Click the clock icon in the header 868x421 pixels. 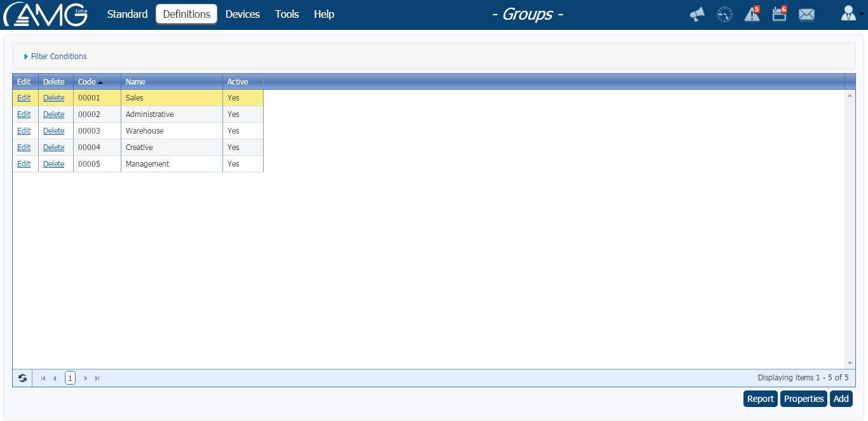(x=724, y=14)
